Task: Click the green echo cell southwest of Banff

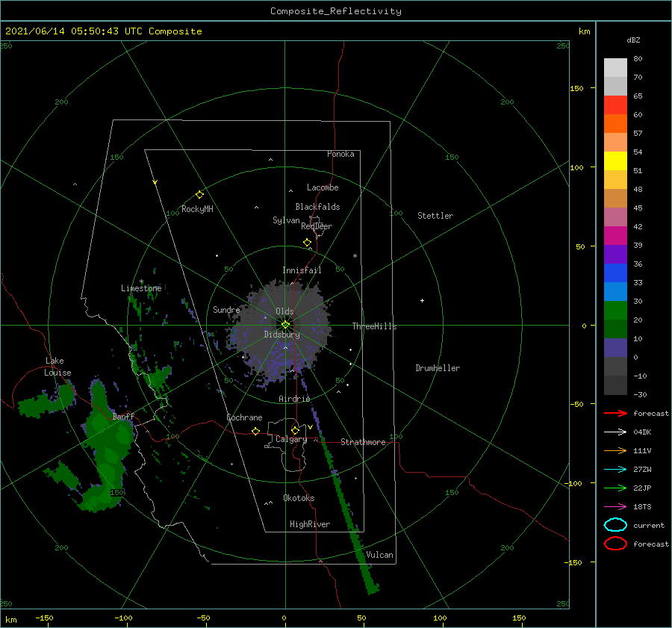Action: [105, 446]
